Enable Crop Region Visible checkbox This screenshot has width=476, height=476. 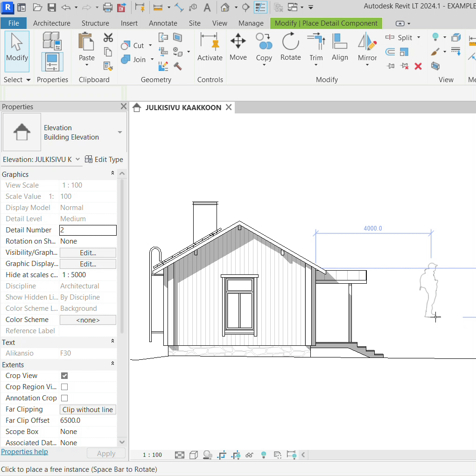click(x=64, y=387)
